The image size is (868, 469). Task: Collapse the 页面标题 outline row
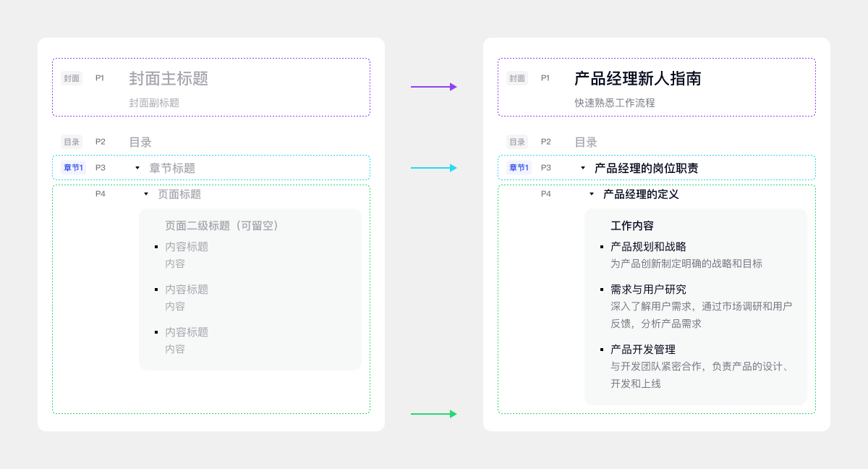146,194
